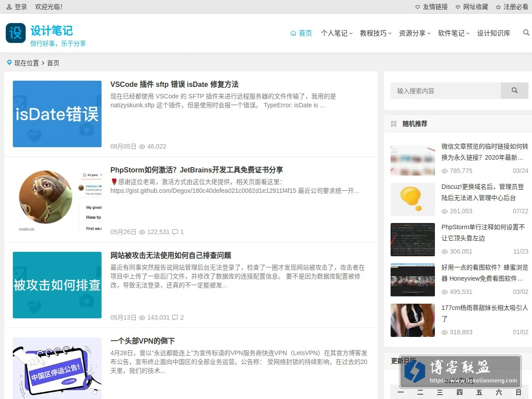Click the 登录 login link
Viewport: 532px width, 399px height.
click(x=21, y=7)
